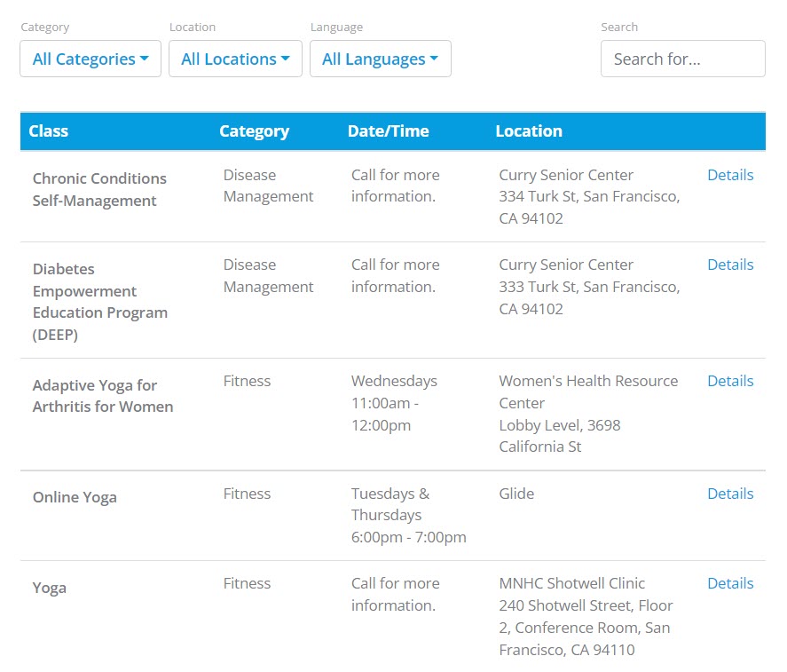Viewport: 787px width, 672px height.
Task: Open Details for Diabetes Empowerment Education Program
Action: pyautogui.click(x=729, y=265)
